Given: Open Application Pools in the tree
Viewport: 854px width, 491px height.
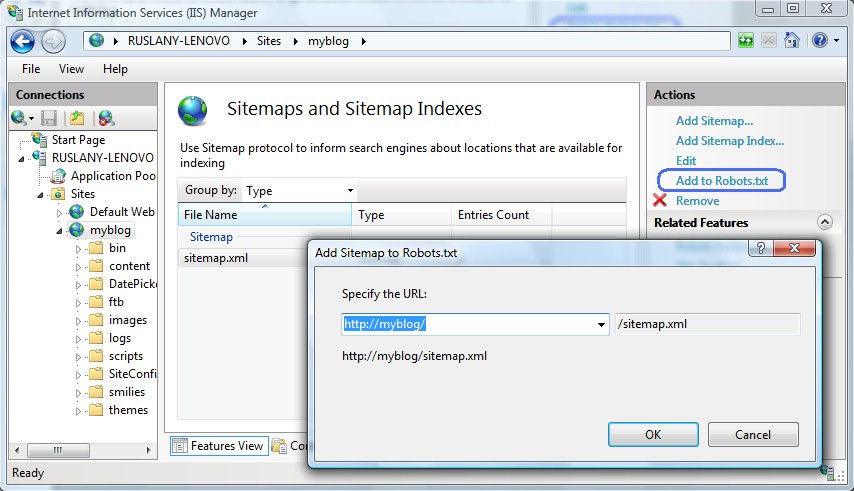Looking at the screenshot, I should (113, 176).
